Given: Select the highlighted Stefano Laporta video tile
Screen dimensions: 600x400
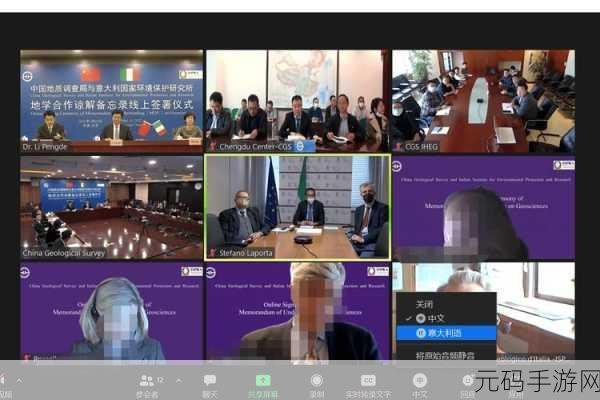Looking at the screenshot, I should coord(298,207).
